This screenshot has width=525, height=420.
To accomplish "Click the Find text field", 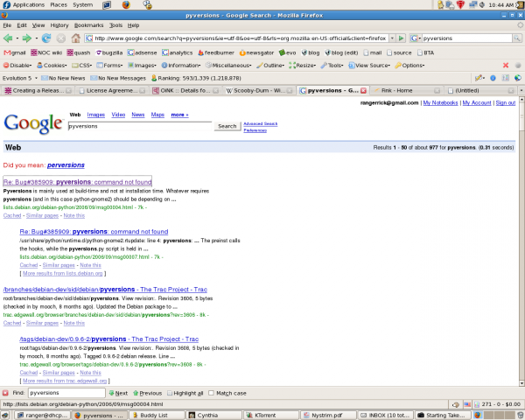I will pyautogui.click(x=66, y=393).
